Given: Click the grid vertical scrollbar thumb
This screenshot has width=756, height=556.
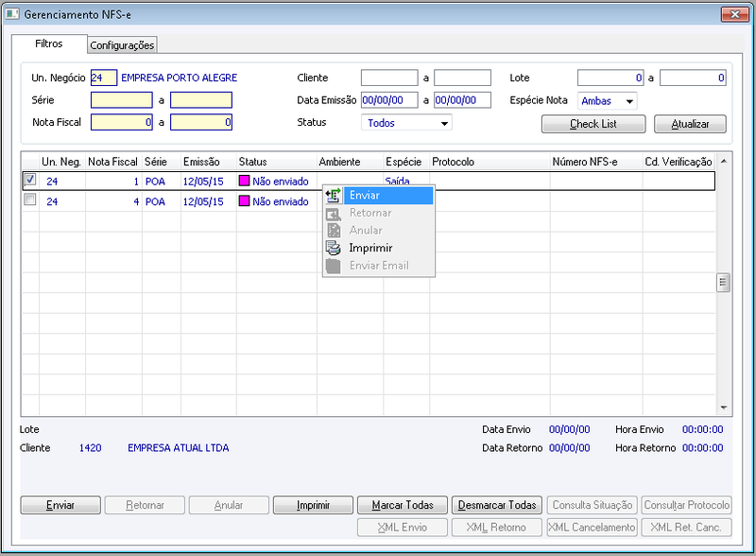Looking at the screenshot, I should pos(723,283).
